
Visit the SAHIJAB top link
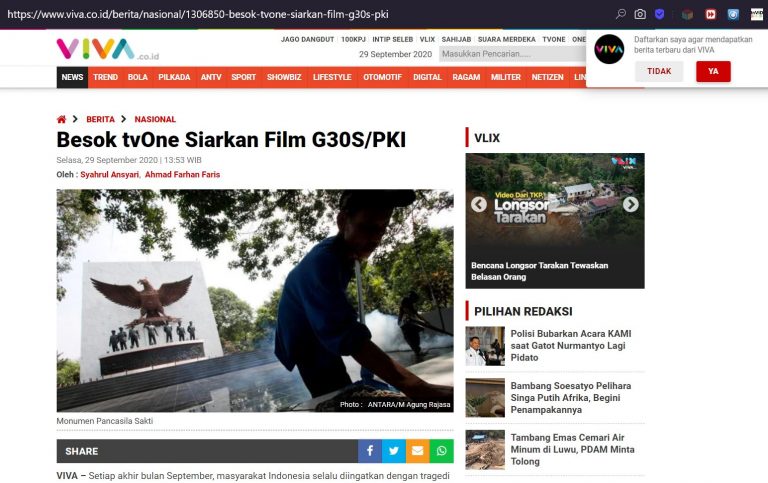[456, 39]
